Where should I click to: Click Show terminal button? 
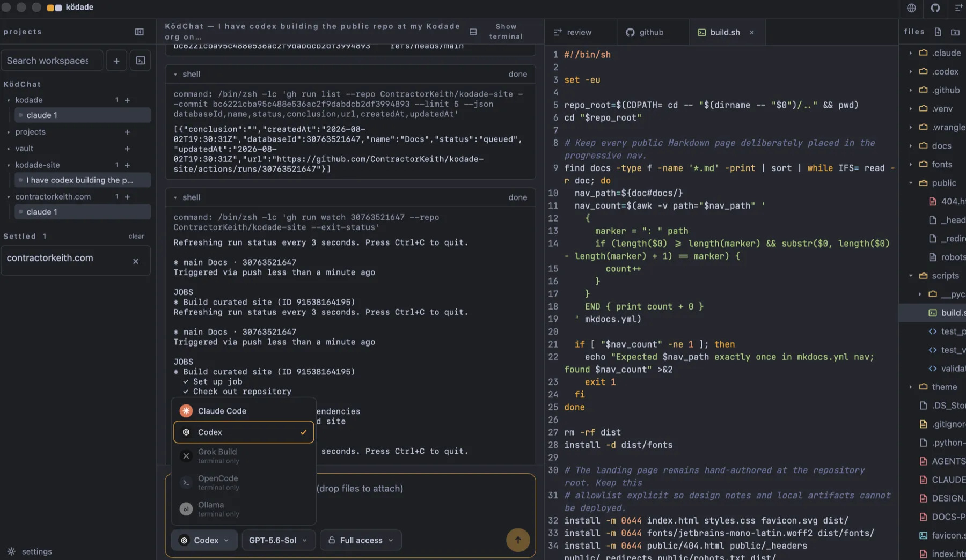coord(506,32)
